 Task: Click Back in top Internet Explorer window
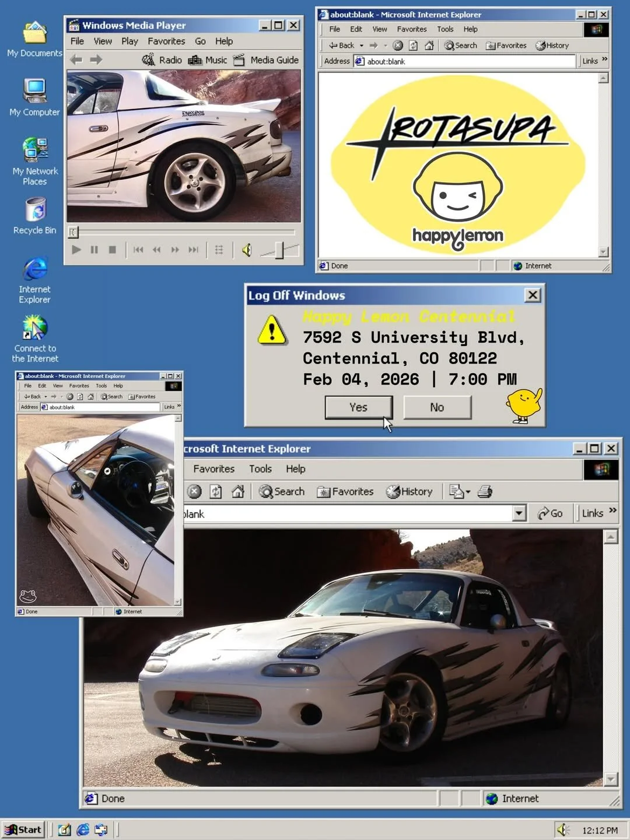[x=342, y=45]
